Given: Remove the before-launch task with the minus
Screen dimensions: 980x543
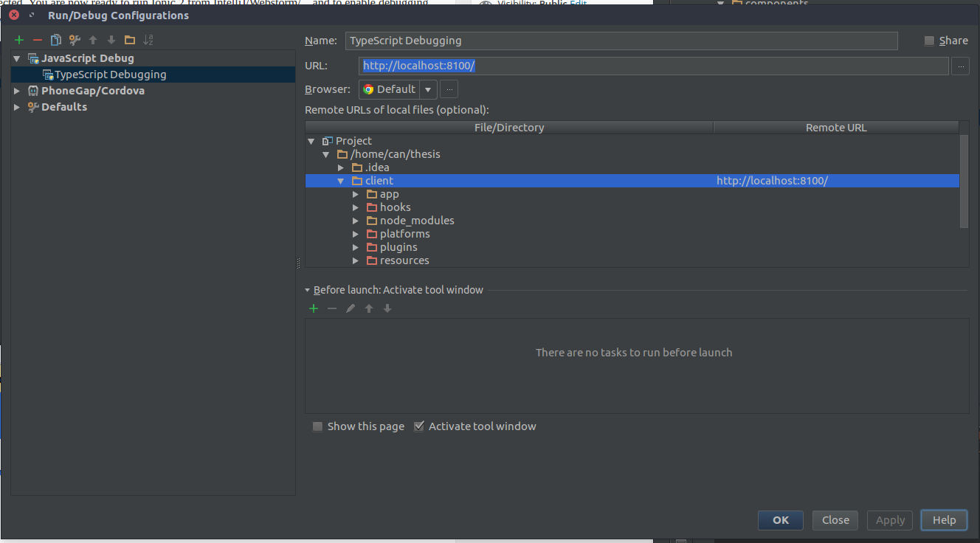Looking at the screenshot, I should coord(332,308).
